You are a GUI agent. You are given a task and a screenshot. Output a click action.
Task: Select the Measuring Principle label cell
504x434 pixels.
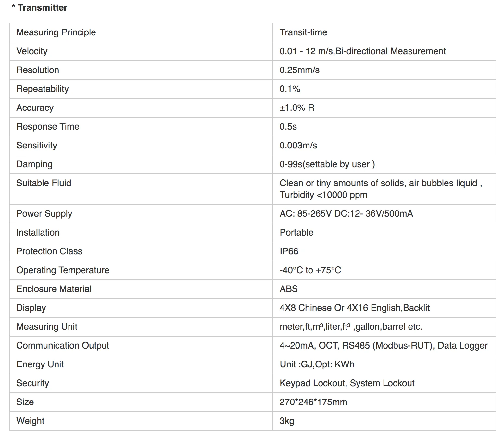pos(141,32)
